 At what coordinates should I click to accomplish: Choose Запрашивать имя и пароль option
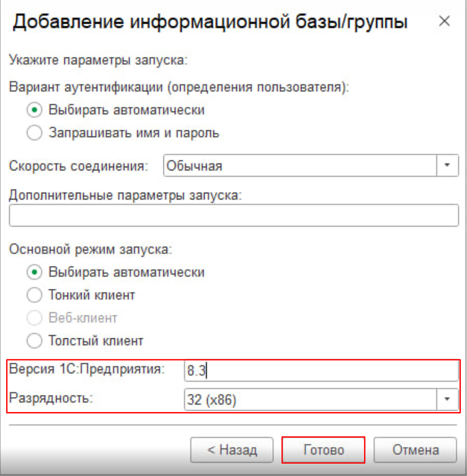35,133
